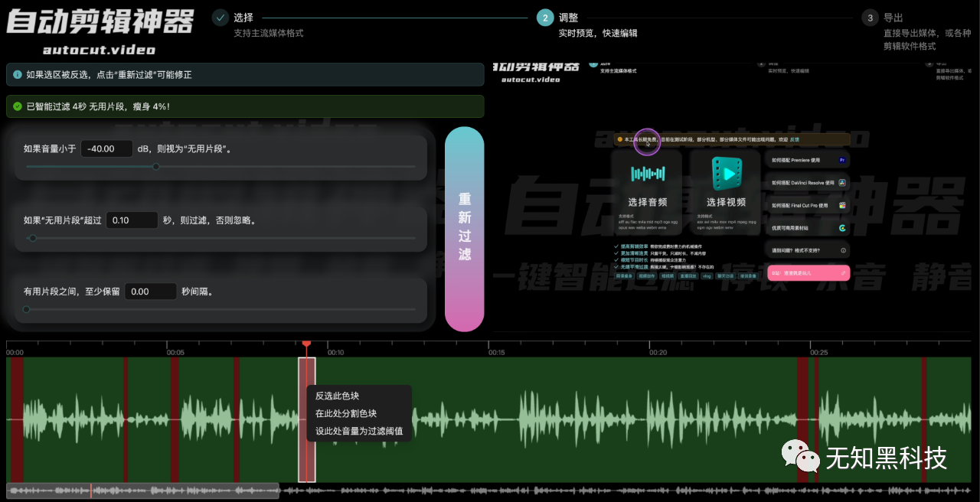The width and height of the screenshot is (980, 502).
Task: Click the orange warning icon in the preview notice
Action: (x=619, y=140)
